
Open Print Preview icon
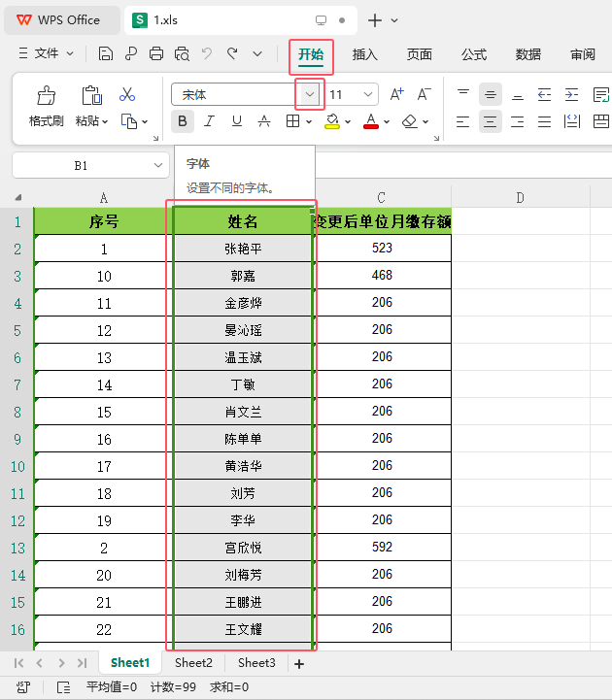coord(182,54)
